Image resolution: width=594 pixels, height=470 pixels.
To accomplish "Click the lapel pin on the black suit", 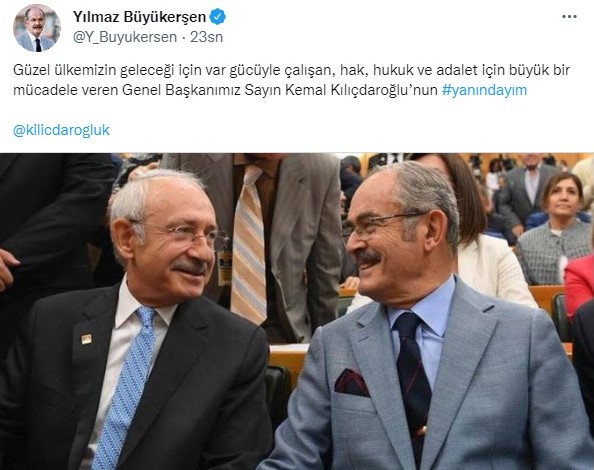I will point(86,339).
